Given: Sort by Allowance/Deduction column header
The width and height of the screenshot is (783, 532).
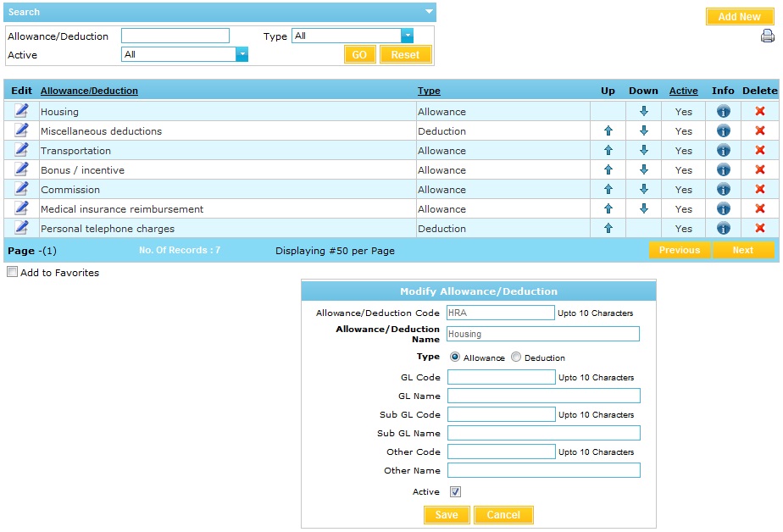Looking at the screenshot, I should (x=89, y=91).
